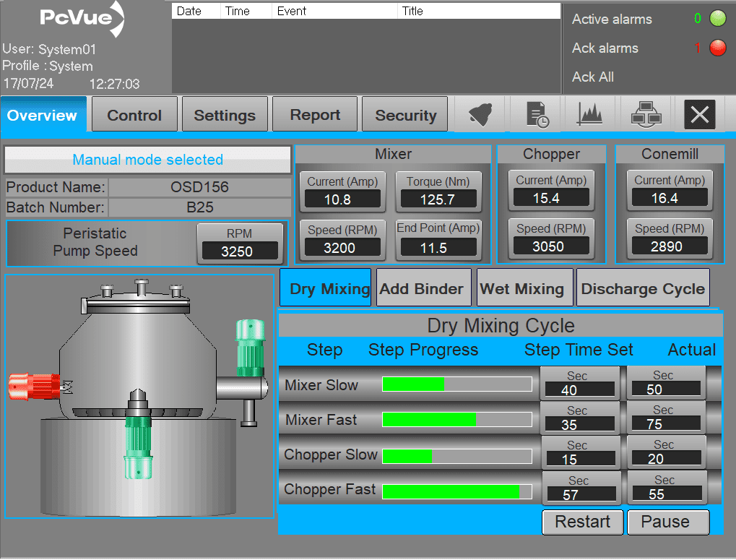Click the network architecture icon

(646, 115)
